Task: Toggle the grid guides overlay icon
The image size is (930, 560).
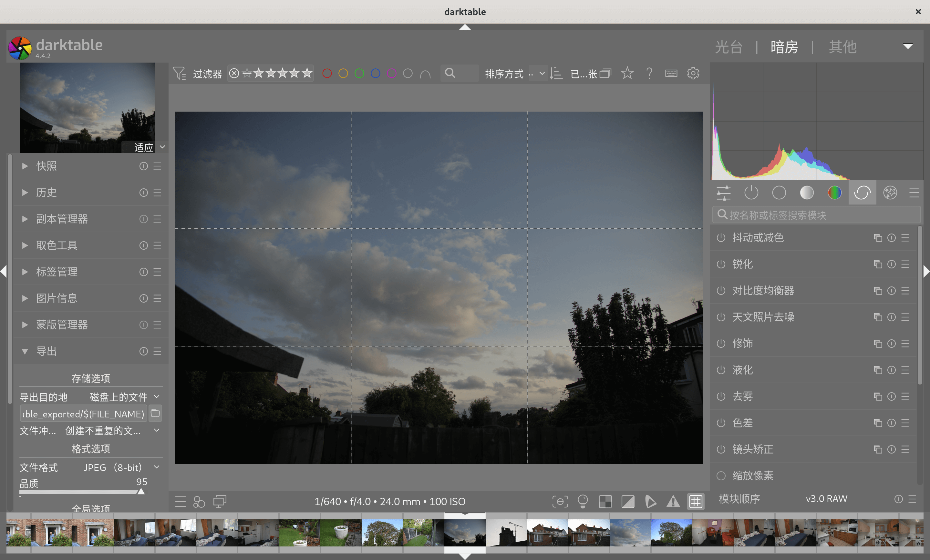Action: (x=695, y=501)
